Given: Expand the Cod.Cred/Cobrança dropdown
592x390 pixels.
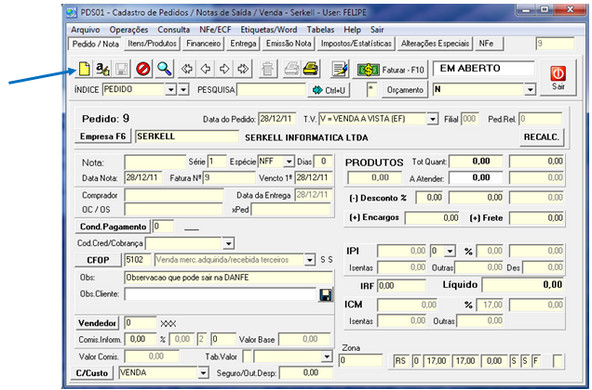Looking at the screenshot, I should pyautogui.click(x=228, y=244).
